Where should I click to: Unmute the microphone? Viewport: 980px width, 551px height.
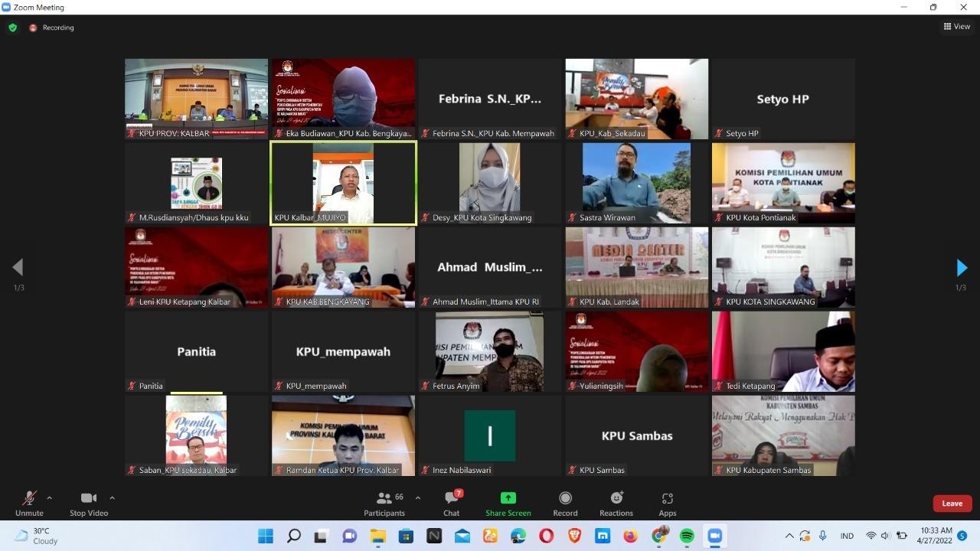click(29, 504)
